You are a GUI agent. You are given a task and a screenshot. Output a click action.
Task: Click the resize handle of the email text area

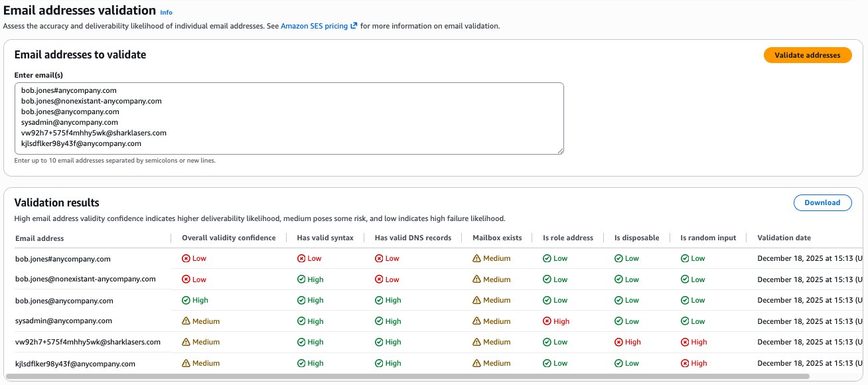[560, 151]
